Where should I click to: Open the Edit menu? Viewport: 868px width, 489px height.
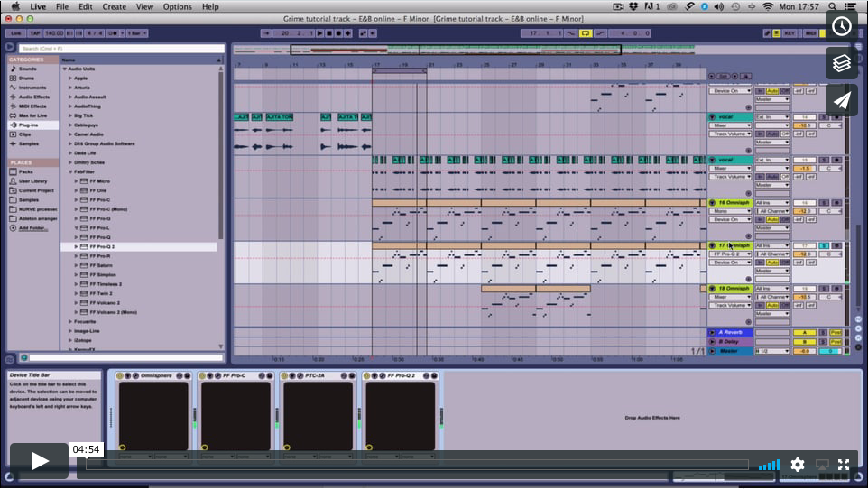(x=85, y=6)
